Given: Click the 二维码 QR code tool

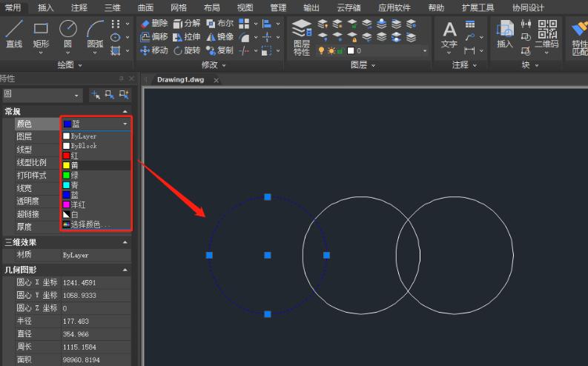Looking at the screenshot, I should tap(546, 35).
